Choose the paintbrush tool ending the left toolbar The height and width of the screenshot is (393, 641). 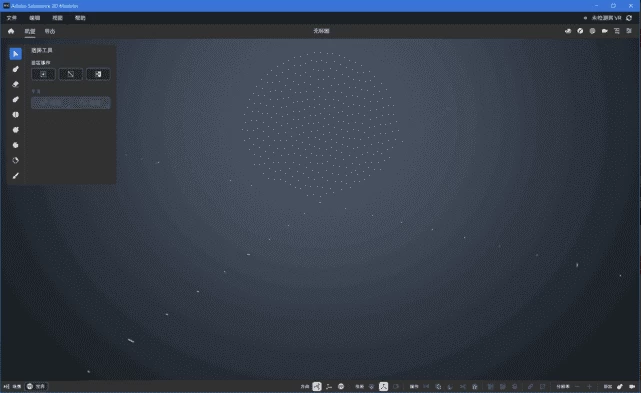[16, 175]
